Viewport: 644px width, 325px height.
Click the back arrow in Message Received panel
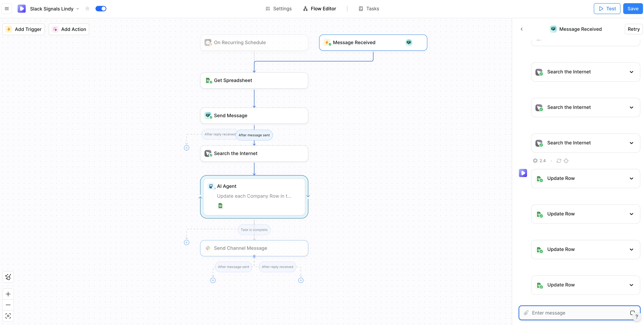click(521, 29)
